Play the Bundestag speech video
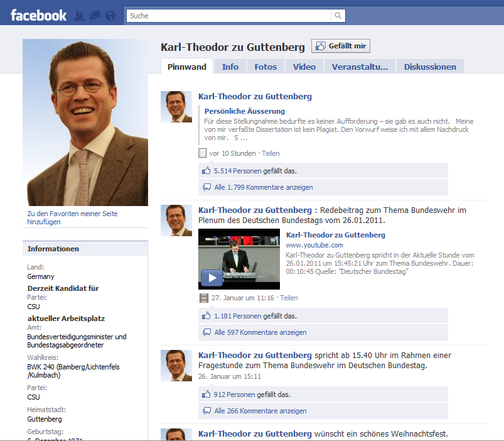Image resolution: width=504 pixels, height=441 pixels. [212, 278]
